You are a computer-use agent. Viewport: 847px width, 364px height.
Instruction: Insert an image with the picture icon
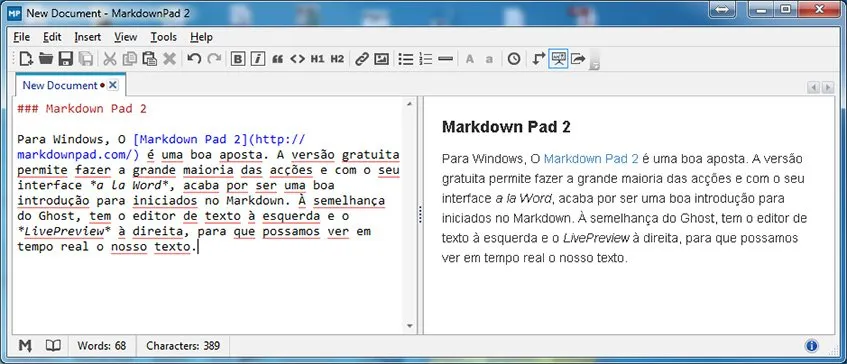click(381, 59)
